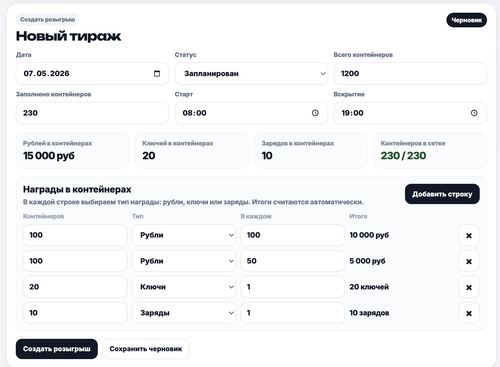Focus the Заполнено контейнеров field
This screenshot has height=367, width=500.
[92, 113]
